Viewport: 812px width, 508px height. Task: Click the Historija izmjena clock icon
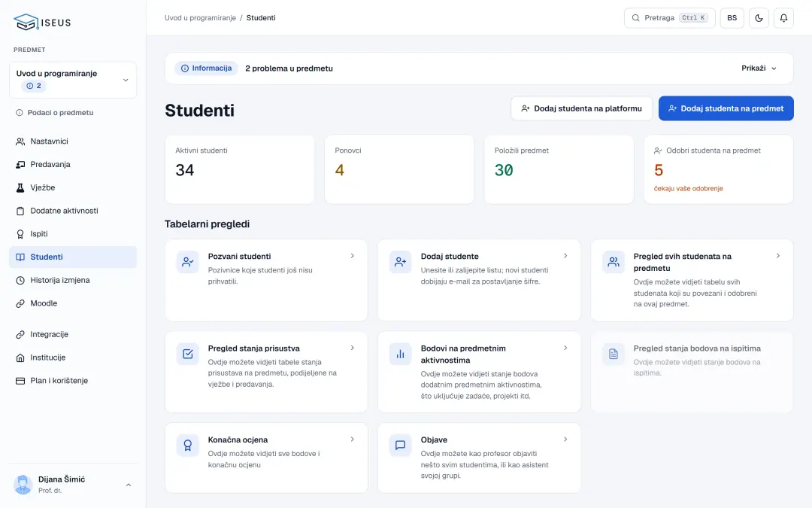[x=20, y=281]
